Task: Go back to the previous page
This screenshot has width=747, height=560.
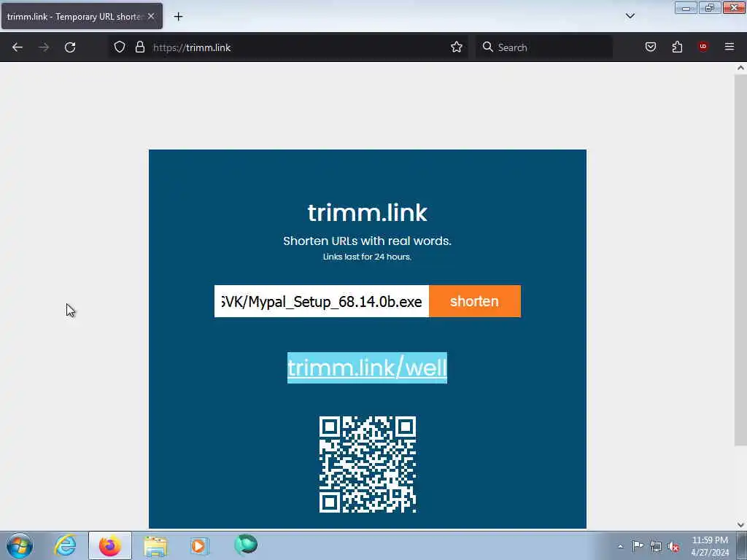Action: (x=18, y=47)
